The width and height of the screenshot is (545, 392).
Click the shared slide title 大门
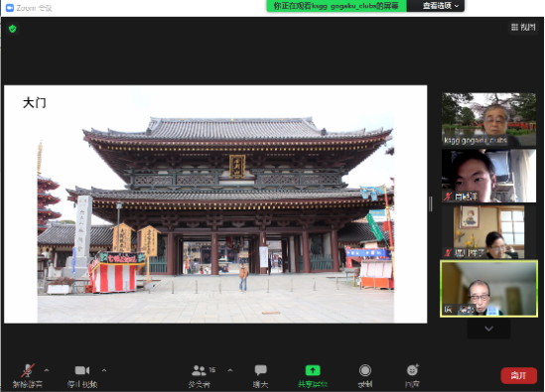coord(35,103)
